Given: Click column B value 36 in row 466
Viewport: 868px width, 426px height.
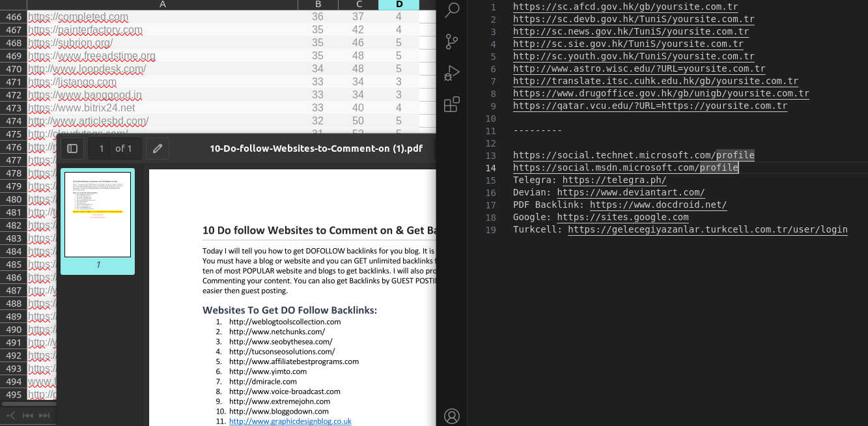Looking at the screenshot, I should coord(318,17).
